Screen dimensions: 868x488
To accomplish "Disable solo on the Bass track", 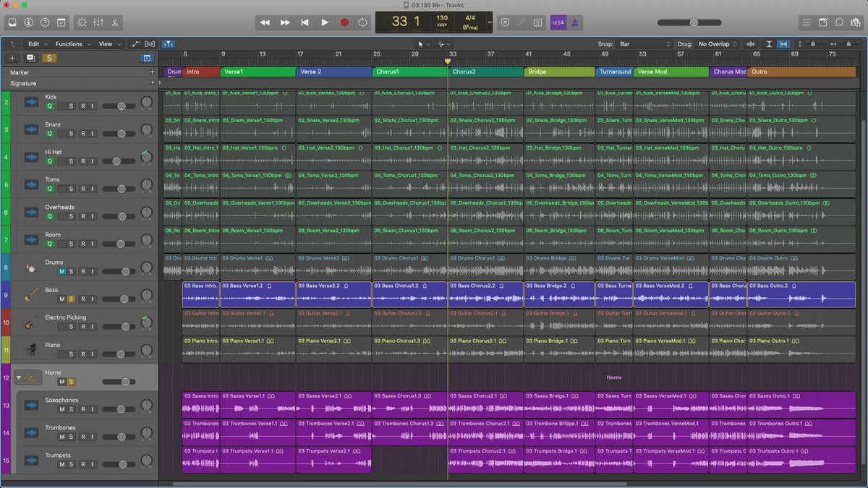I will click(71, 299).
